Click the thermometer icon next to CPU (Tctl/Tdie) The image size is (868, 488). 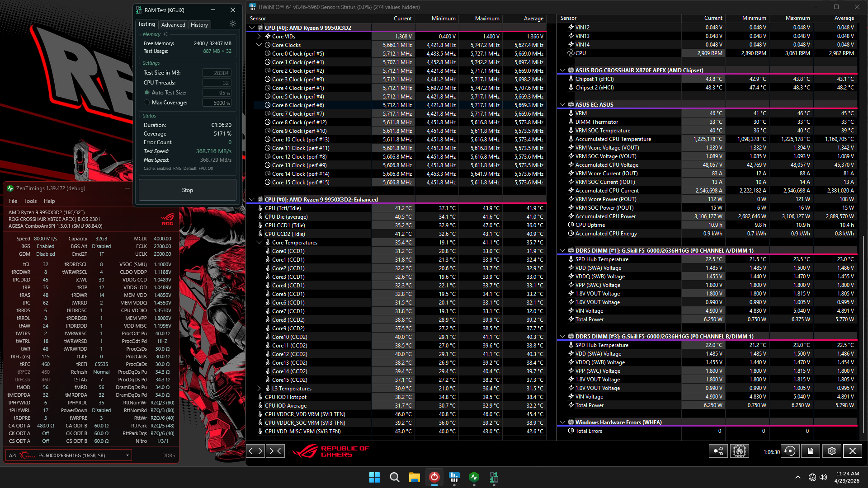tap(260, 208)
